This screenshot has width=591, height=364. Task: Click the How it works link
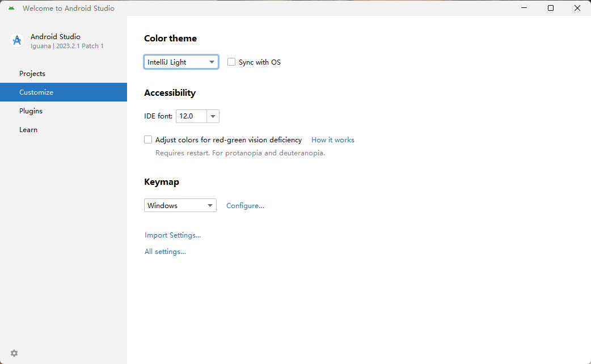tap(333, 140)
